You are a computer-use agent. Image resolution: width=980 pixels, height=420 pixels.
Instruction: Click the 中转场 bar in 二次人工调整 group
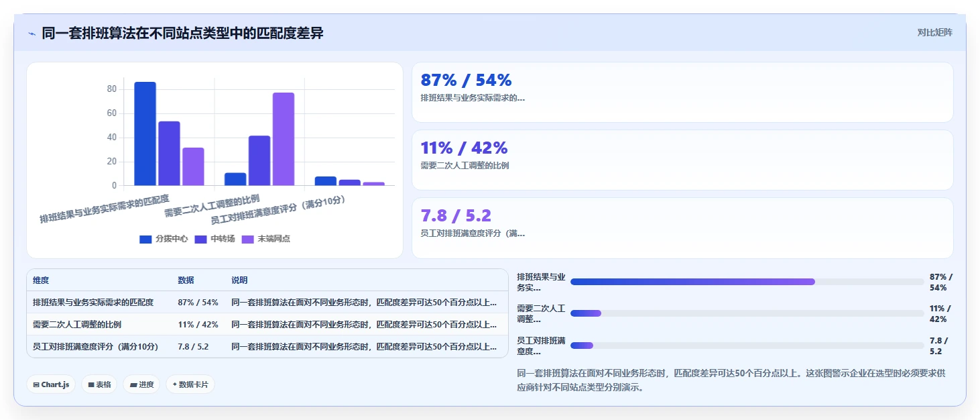click(259, 161)
